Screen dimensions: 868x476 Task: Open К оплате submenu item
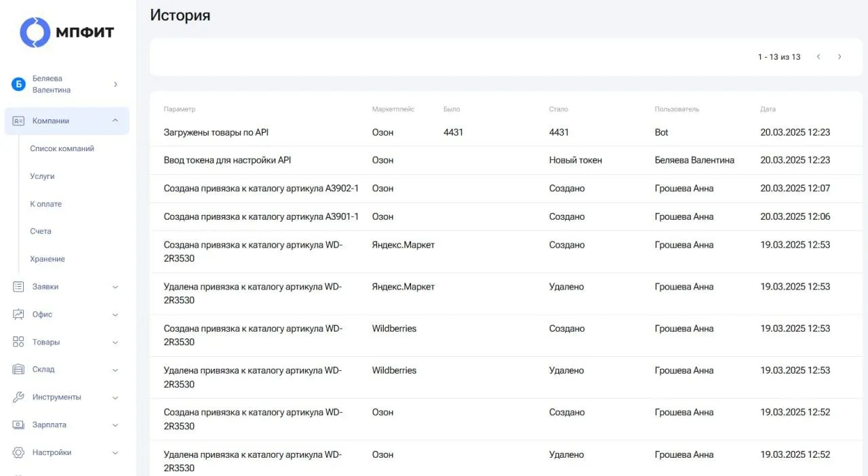pos(45,204)
